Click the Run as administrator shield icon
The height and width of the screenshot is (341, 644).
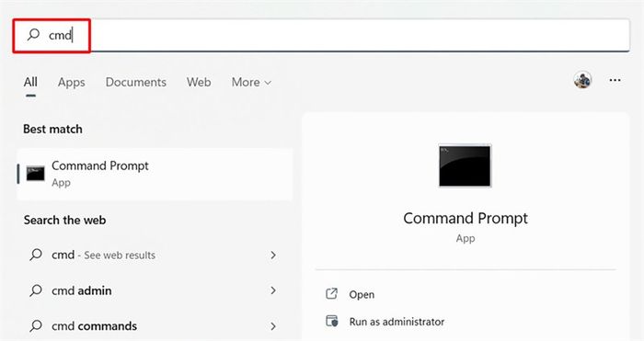(331, 321)
